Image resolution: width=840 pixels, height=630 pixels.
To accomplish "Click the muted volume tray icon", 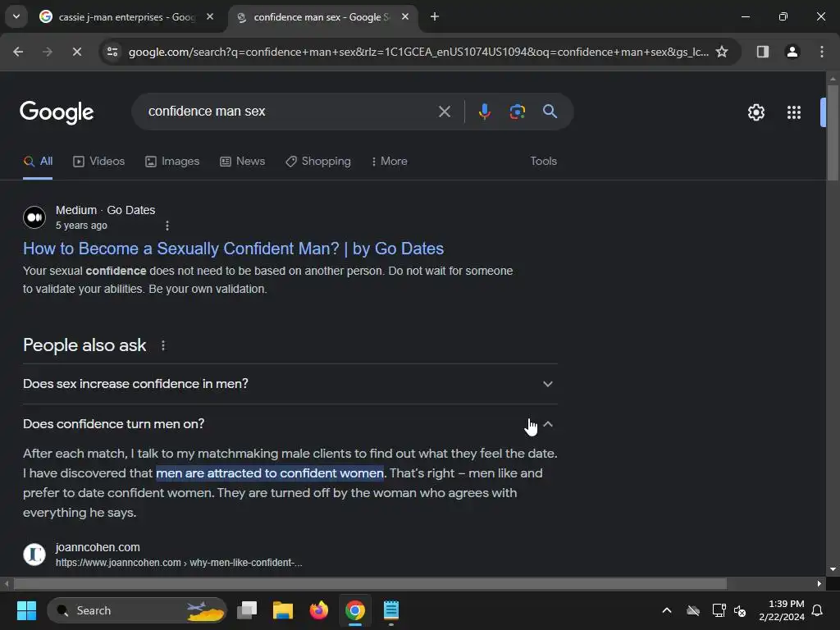I will (740, 610).
